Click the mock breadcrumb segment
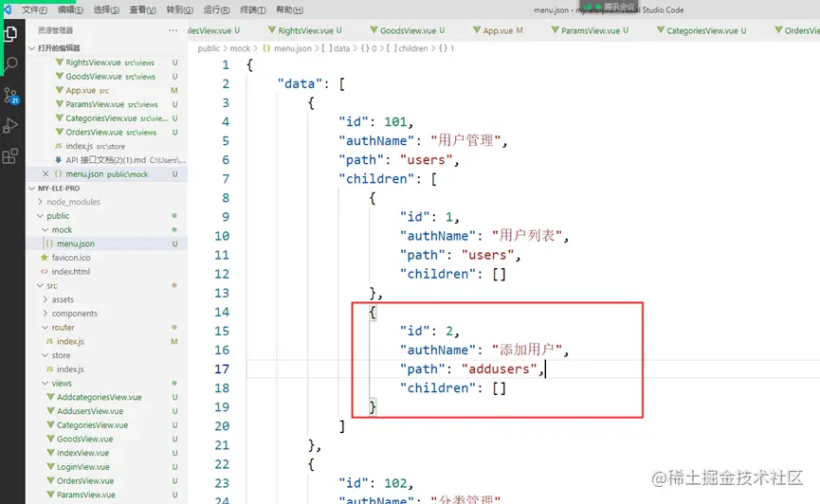Viewport: 820px width, 504px height. click(240, 48)
